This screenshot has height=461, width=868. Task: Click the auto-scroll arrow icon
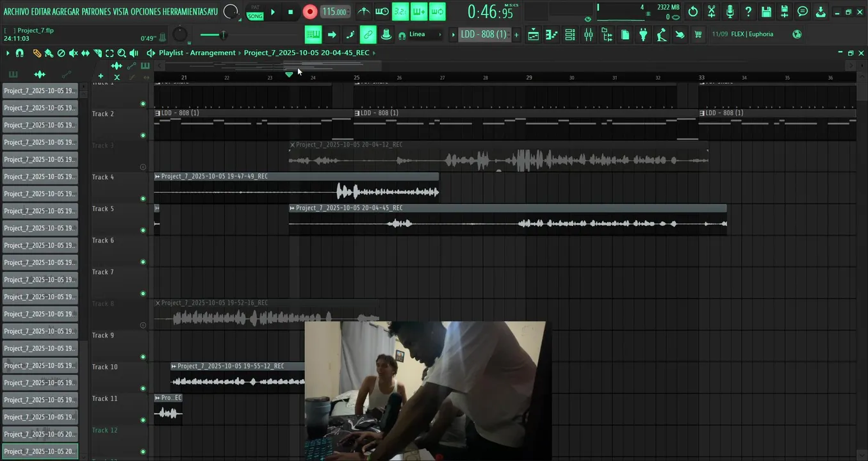[x=332, y=35]
